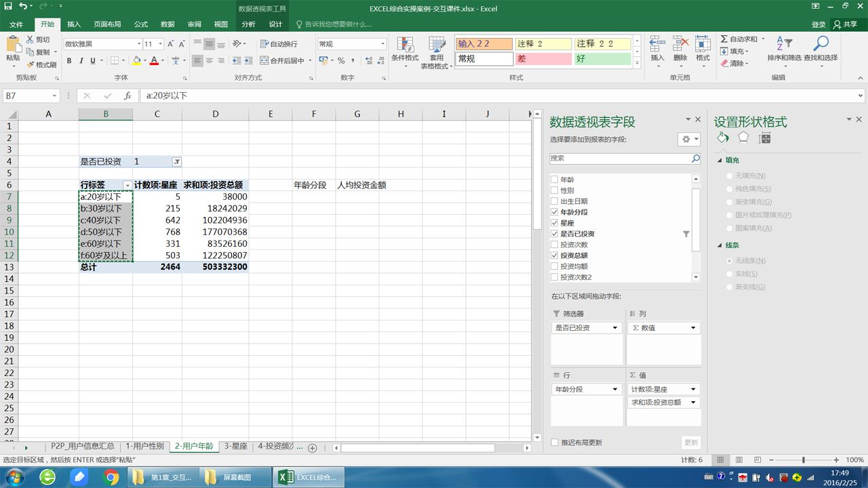
Task: Turn on wrap text (自动换行)
Action: [x=279, y=44]
